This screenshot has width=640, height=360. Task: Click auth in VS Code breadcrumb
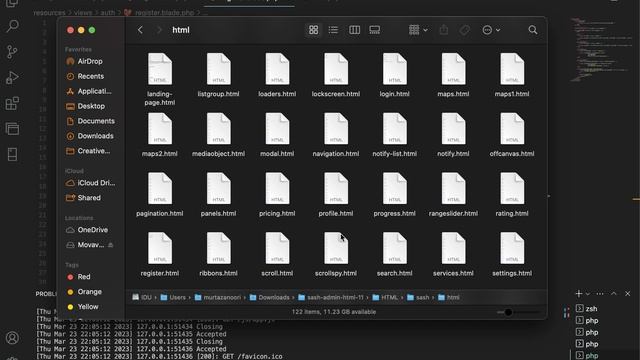point(108,13)
